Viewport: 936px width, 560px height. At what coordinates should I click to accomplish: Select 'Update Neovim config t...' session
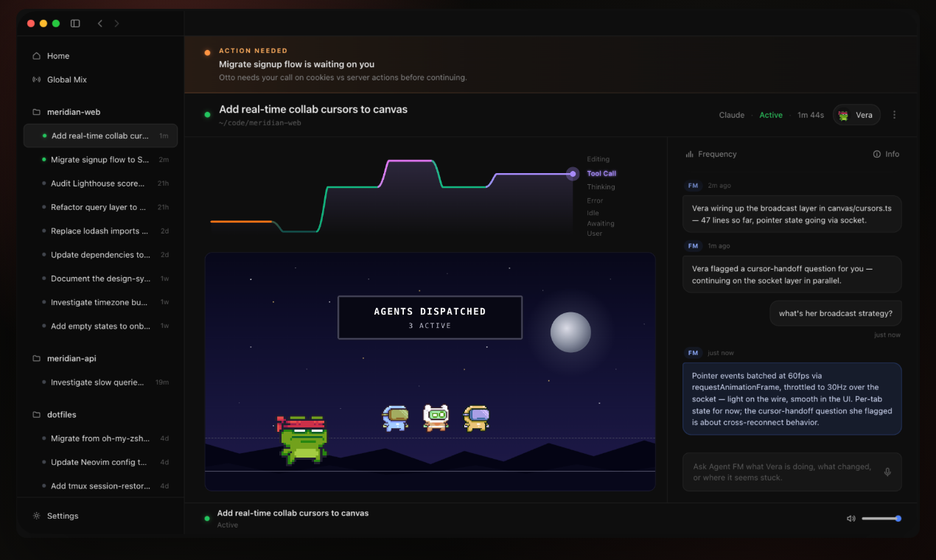(100, 462)
